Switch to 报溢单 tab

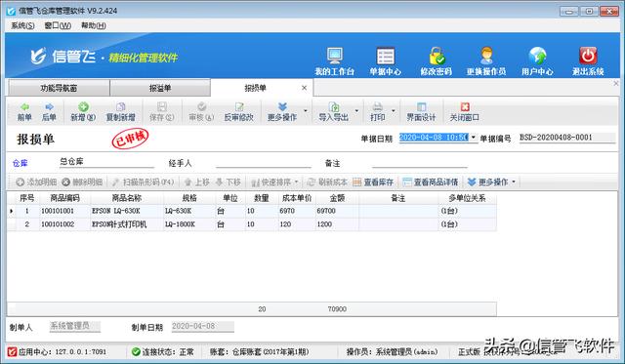point(160,88)
